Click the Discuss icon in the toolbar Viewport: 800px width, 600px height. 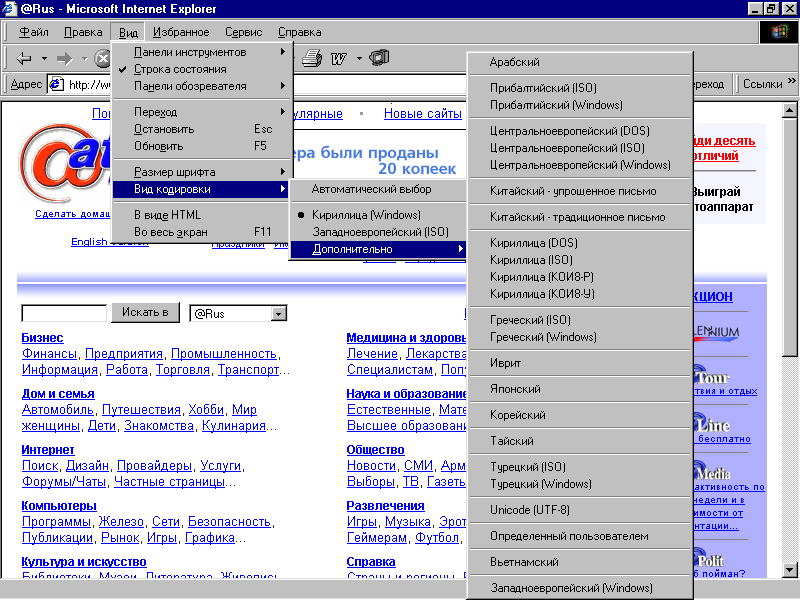pos(379,58)
